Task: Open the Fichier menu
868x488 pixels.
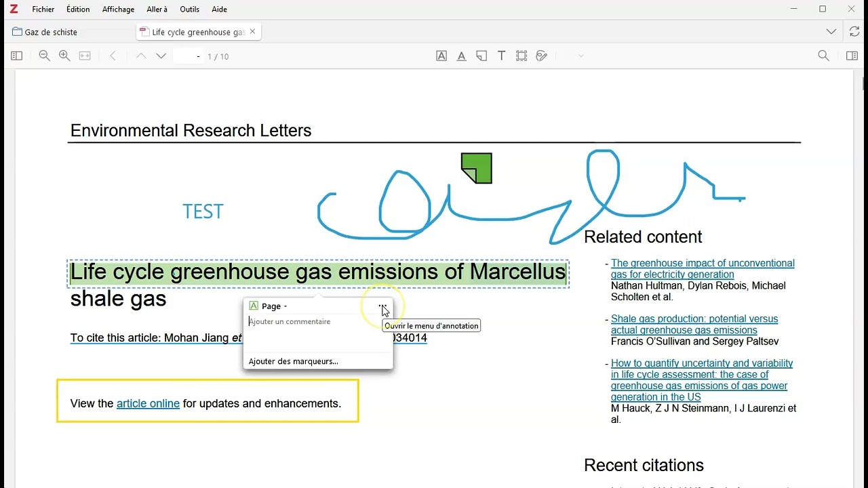Action: (x=43, y=9)
